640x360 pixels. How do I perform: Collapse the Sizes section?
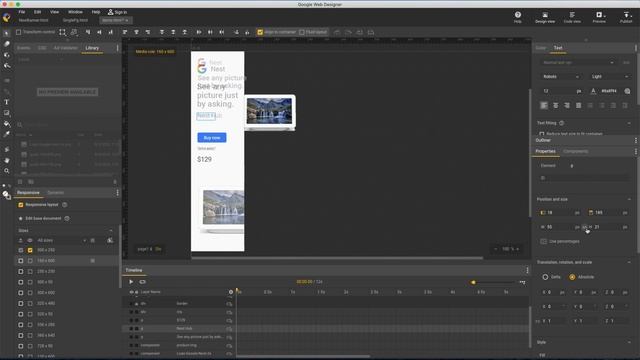tap(111, 231)
